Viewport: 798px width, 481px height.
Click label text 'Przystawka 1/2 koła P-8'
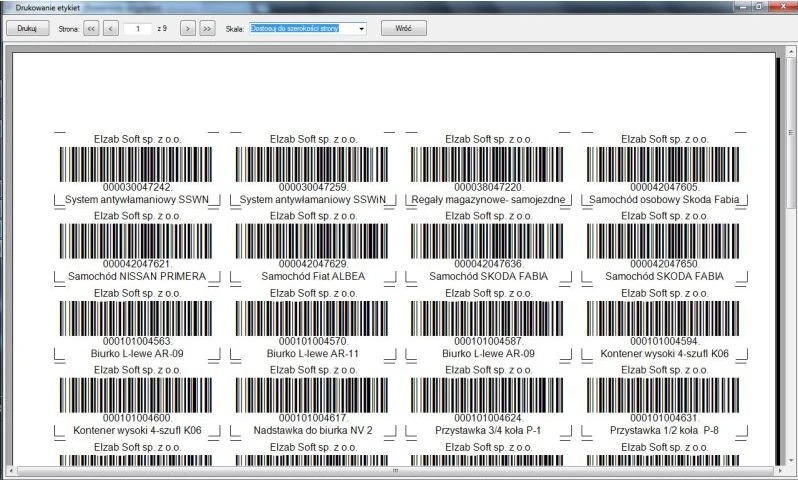pos(664,430)
